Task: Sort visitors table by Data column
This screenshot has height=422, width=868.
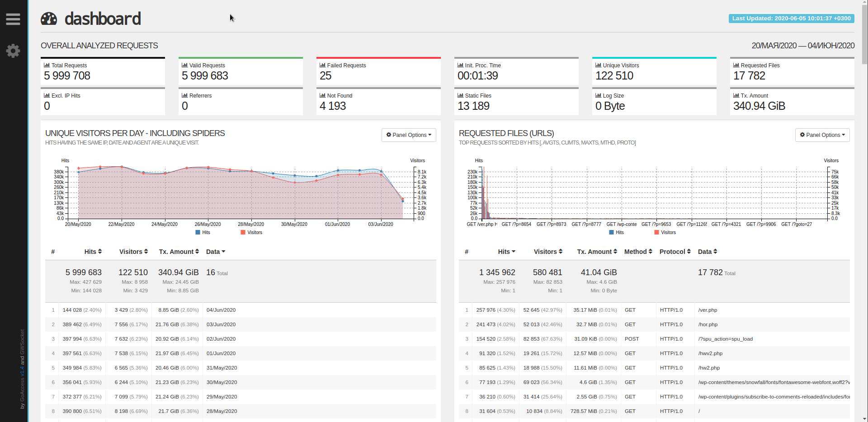Action: (x=215, y=252)
